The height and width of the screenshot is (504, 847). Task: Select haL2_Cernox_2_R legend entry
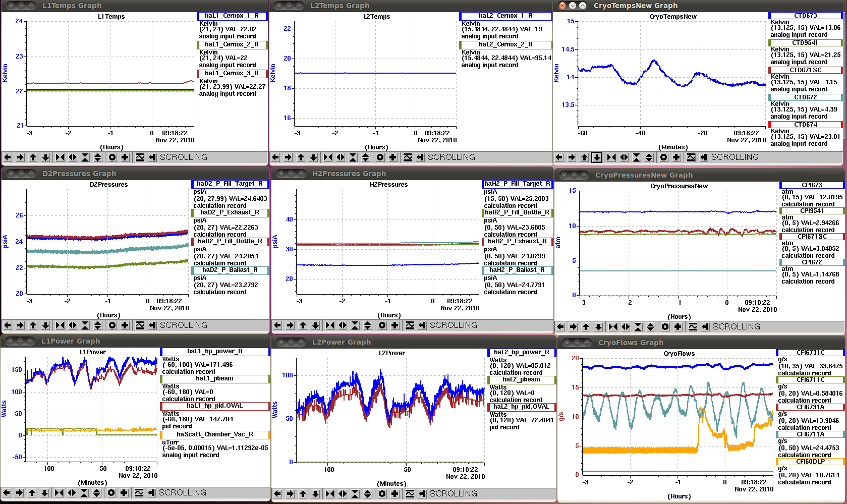(505, 45)
